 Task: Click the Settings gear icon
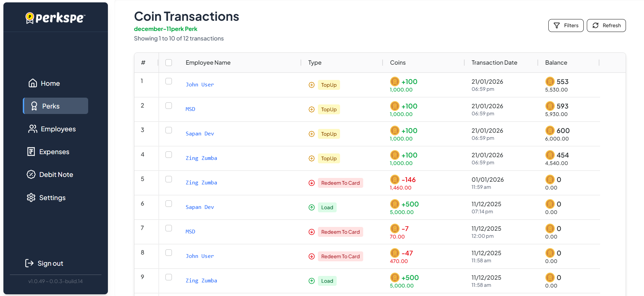(31, 198)
